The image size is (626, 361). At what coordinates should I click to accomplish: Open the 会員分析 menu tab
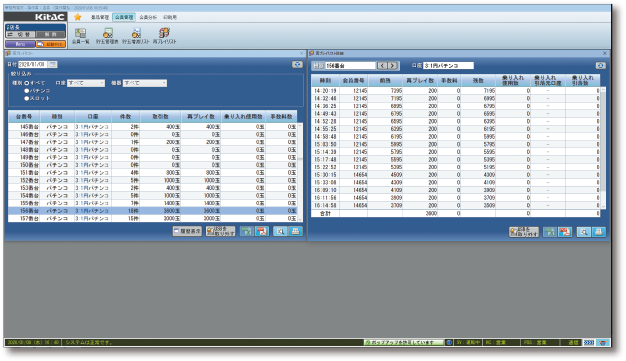148,17
